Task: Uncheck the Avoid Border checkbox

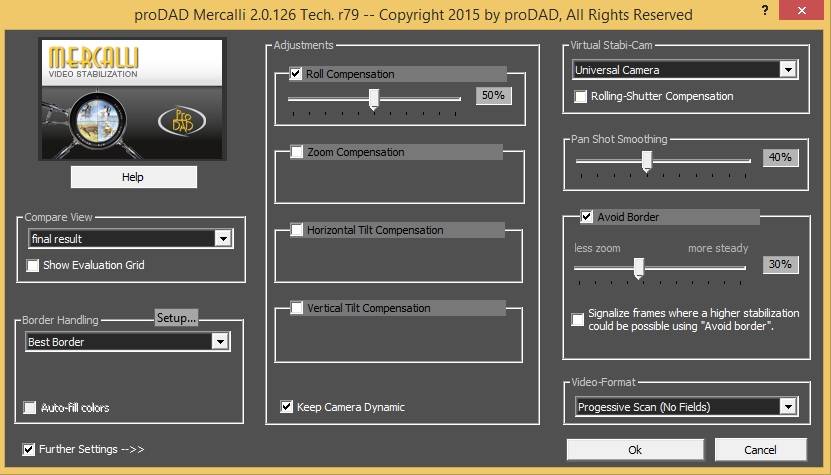Action: coord(586,216)
